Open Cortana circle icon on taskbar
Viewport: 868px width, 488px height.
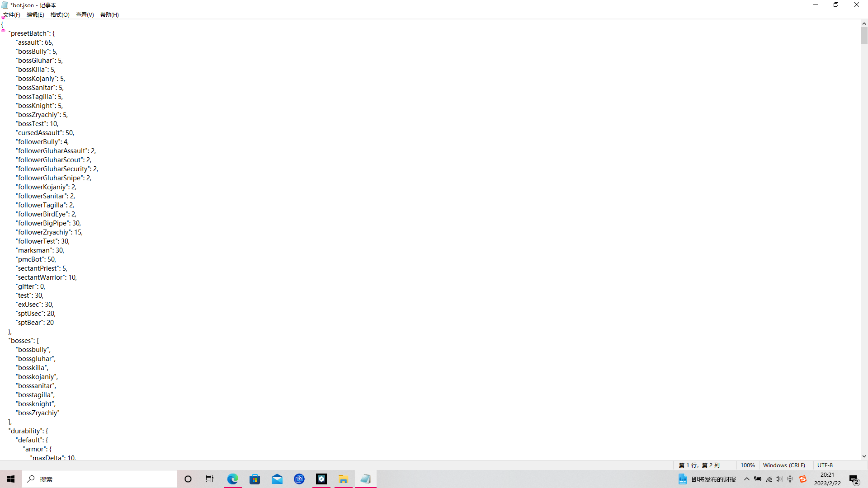coord(188,479)
